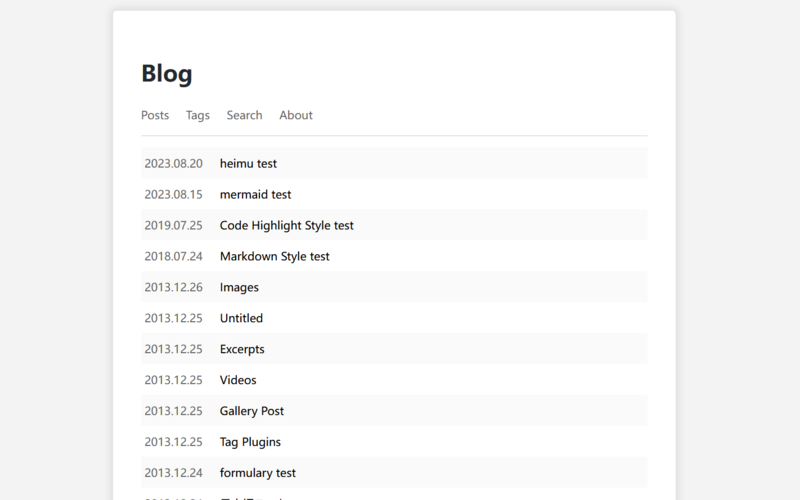Click the 2023.08.20 date label
The width and height of the screenshot is (800, 500).
(173, 163)
